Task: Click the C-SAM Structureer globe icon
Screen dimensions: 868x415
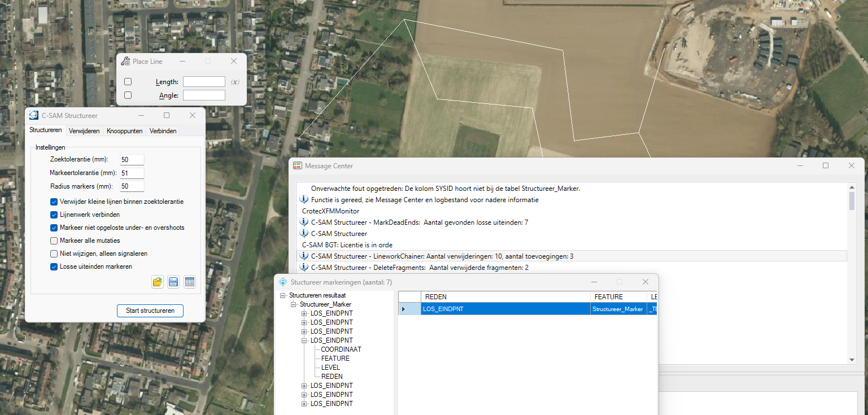Action: point(34,115)
